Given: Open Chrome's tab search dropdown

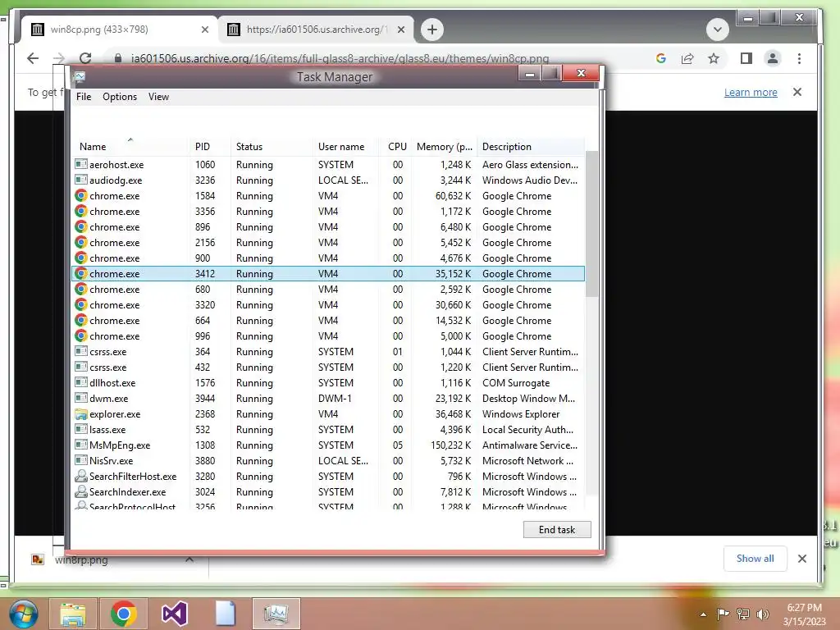Looking at the screenshot, I should tap(717, 30).
